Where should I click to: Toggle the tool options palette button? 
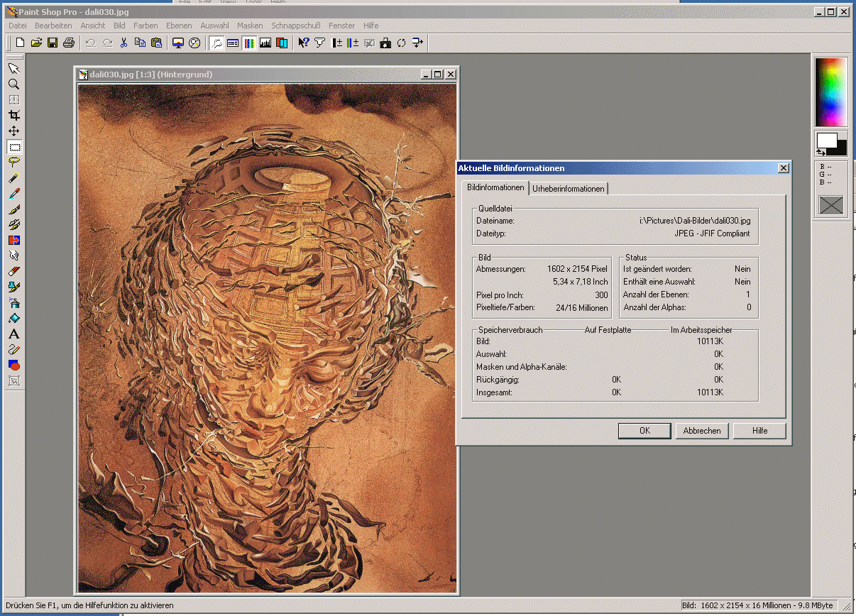(x=233, y=43)
